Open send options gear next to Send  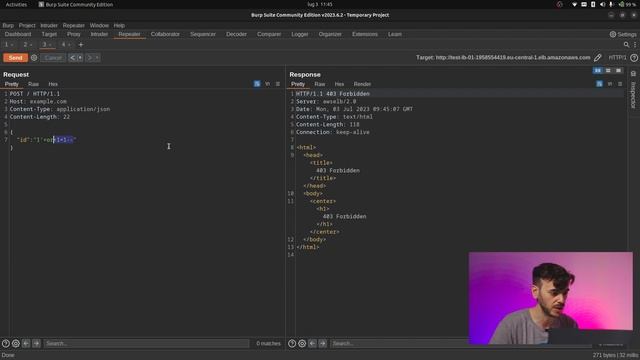[x=34, y=58]
